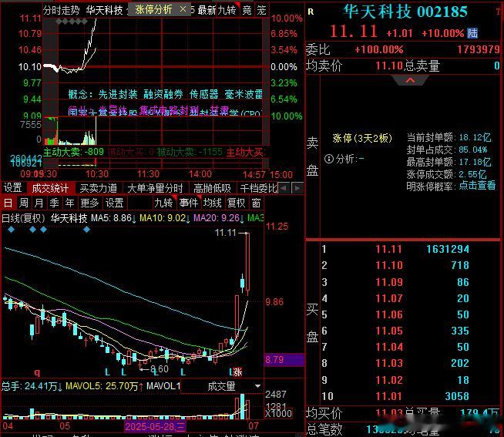Click 涨停(3天2板) label
Screen dimensions: 504x437
[362, 138]
